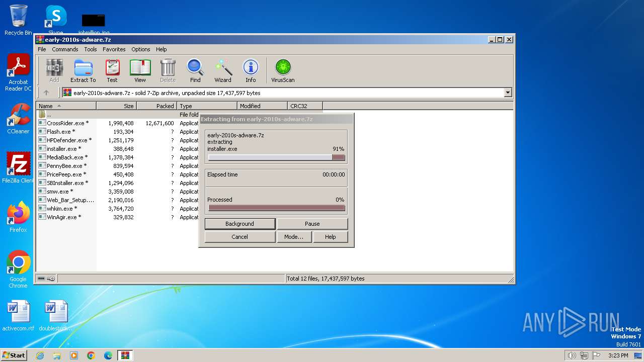Cancel the extraction
The width and height of the screenshot is (644, 362).
239,237
